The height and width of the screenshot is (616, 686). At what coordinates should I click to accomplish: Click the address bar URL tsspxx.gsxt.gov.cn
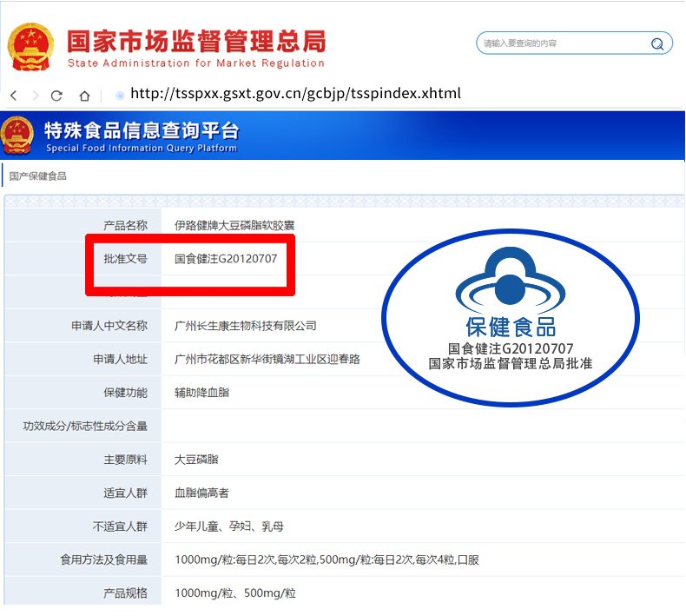click(296, 93)
